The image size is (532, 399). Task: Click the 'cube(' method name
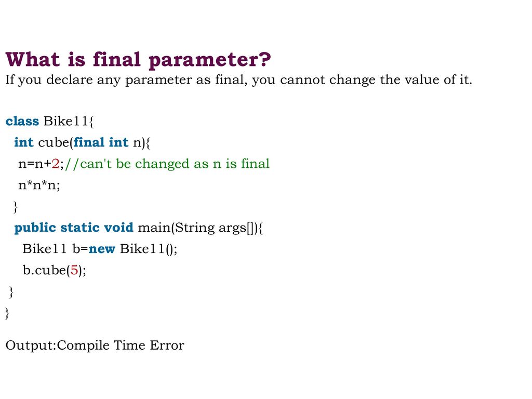pos(56,142)
